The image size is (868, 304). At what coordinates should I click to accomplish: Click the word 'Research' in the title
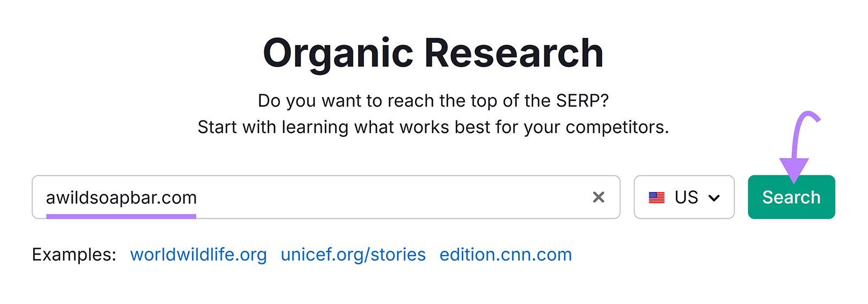(x=513, y=53)
